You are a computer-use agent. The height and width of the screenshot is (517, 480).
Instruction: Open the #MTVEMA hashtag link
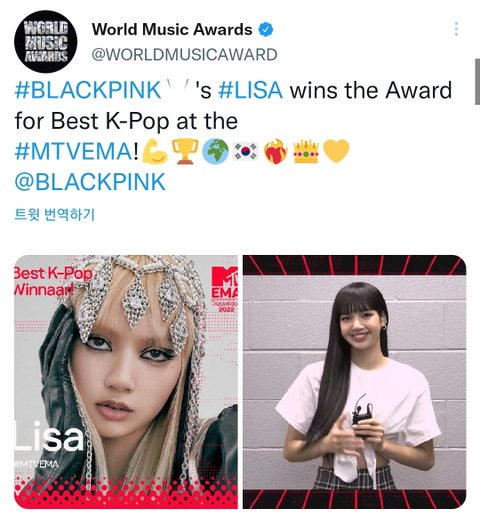[74, 152]
